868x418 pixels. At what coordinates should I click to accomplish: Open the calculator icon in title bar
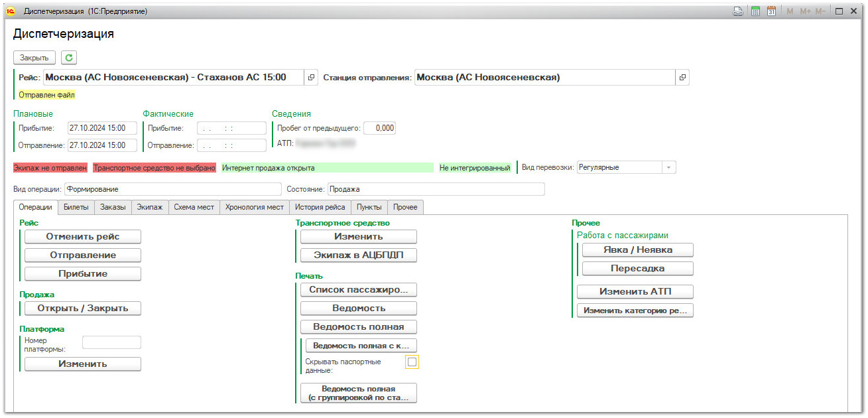(x=755, y=11)
